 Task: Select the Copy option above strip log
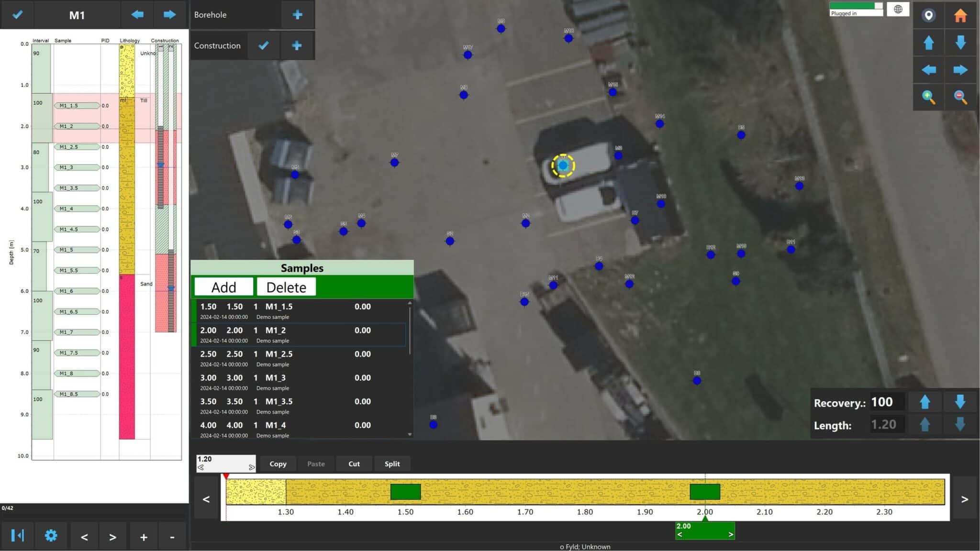point(278,463)
